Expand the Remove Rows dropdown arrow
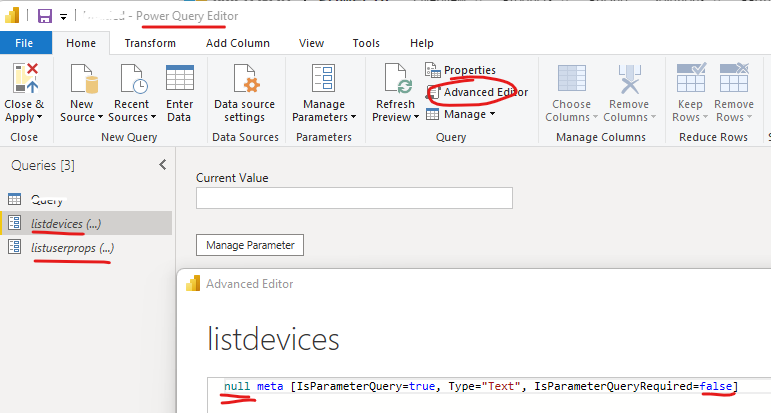This screenshot has width=771, height=413. [749, 117]
